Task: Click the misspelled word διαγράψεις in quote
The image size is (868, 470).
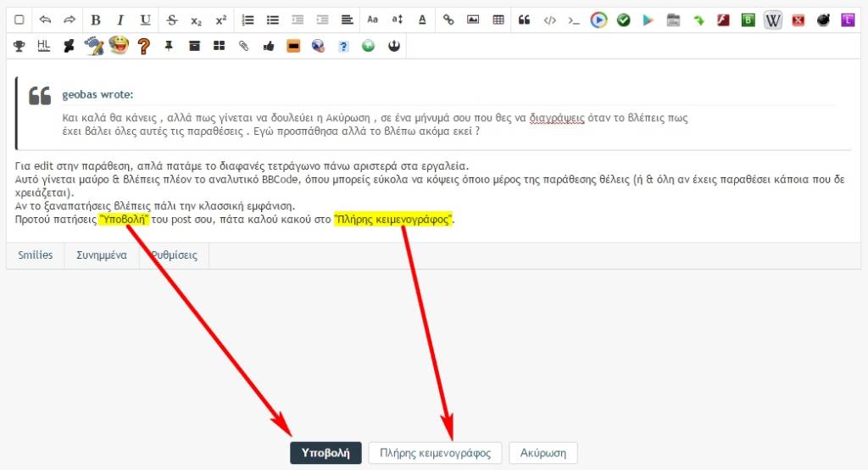Action: (x=556, y=118)
